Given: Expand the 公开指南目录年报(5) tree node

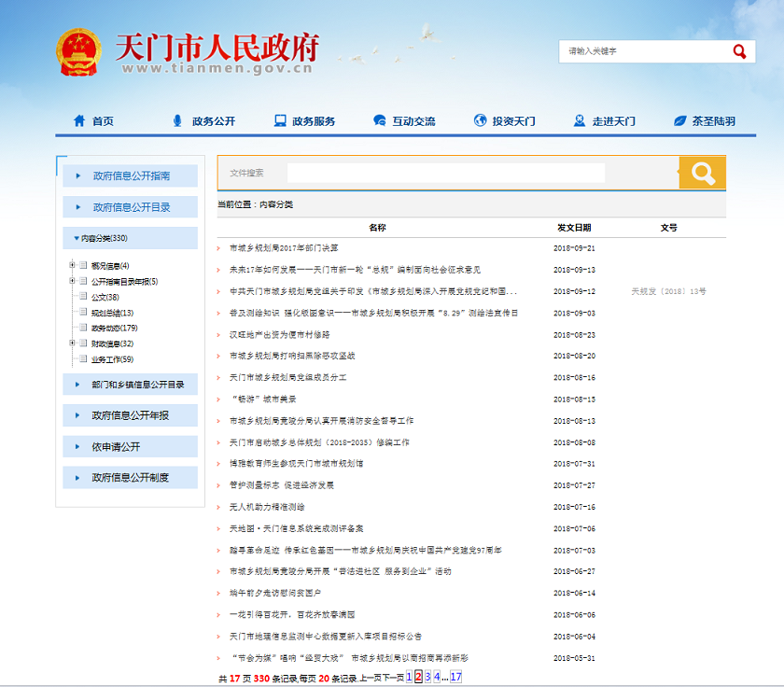Looking at the screenshot, I should click(x=72, y=281).
